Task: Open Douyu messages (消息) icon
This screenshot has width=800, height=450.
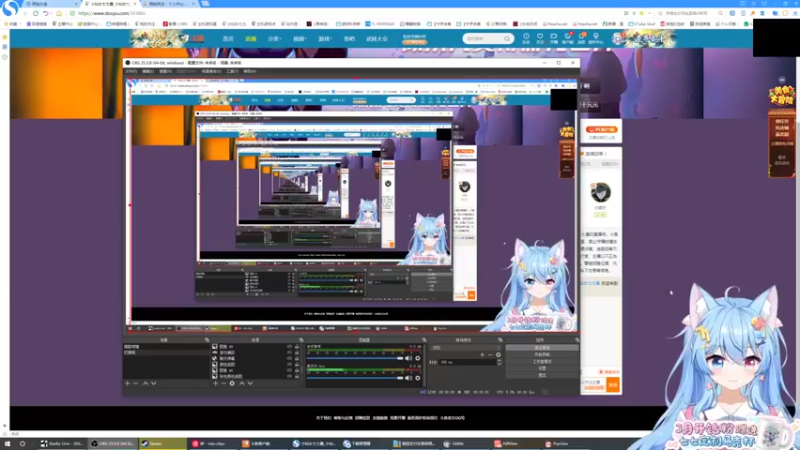Action: pyautogui.click(x=582, y=38)
